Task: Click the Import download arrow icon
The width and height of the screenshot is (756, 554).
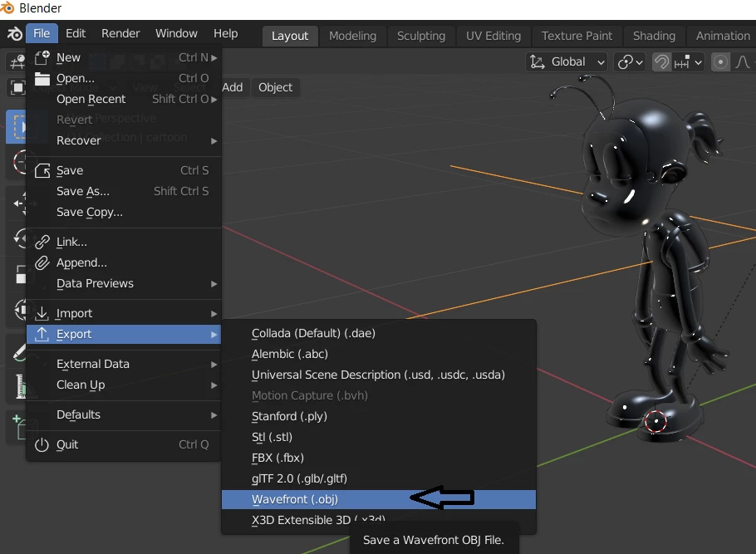Action: coord(42,313)
